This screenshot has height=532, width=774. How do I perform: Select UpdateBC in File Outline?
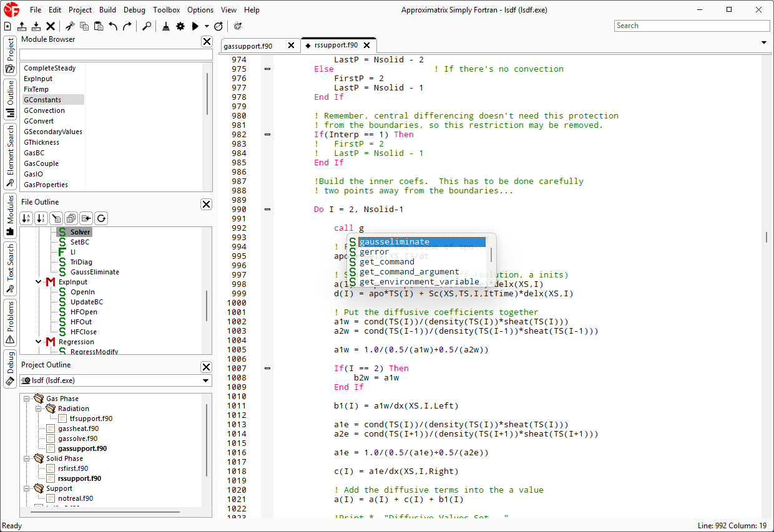[87, 302]
